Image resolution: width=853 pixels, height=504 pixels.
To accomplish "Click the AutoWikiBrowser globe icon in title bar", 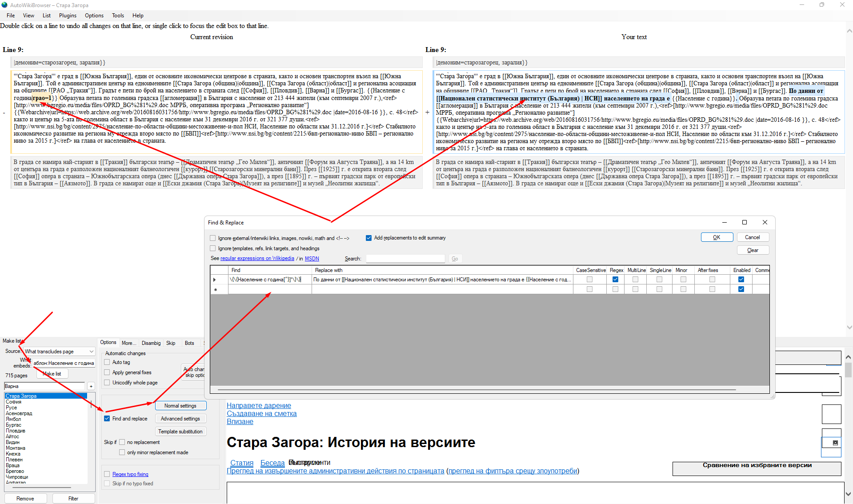I will pos(4,5).
